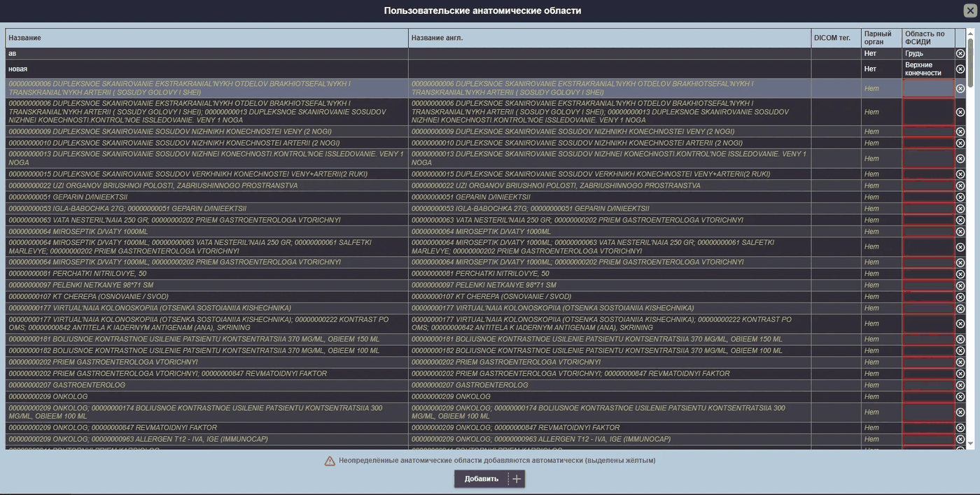The image size is (980, 495).
Task: Open the Верхние конечности area dropdown
Action: point(928,69)
